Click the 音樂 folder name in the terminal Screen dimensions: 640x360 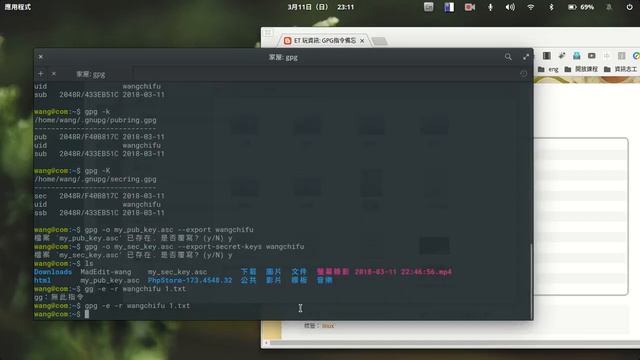click(324, 280)
